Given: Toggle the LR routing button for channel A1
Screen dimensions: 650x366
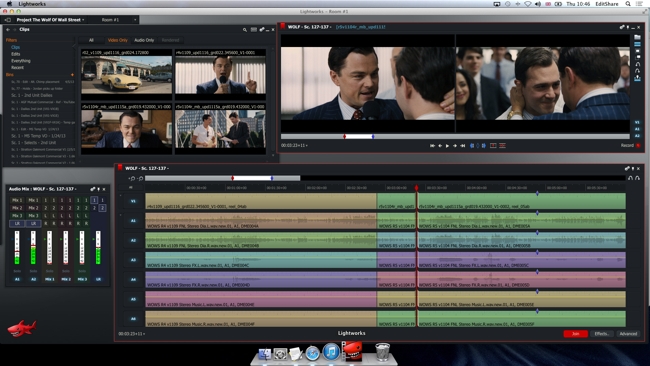Looking at the screenshot, I should [17, 223].
